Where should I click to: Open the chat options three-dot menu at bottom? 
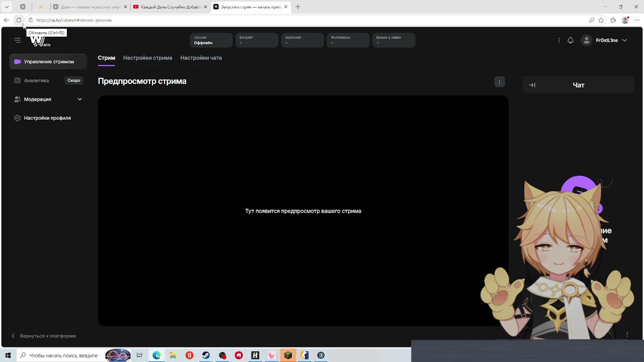point(627,334)
